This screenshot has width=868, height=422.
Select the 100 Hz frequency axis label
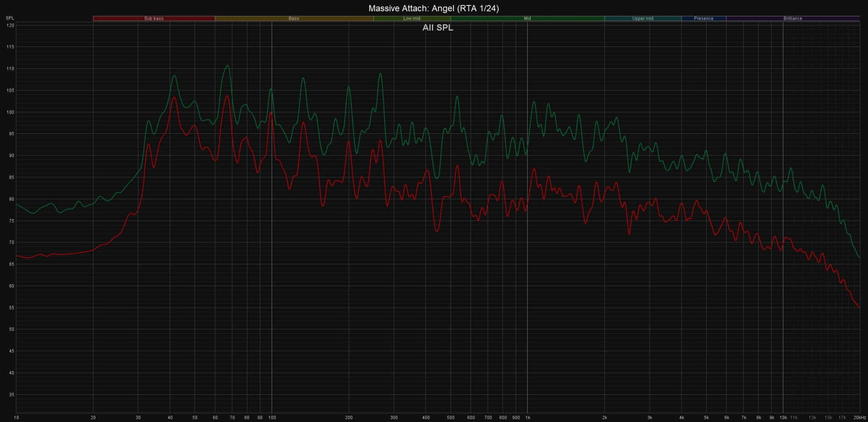point(272,417)
